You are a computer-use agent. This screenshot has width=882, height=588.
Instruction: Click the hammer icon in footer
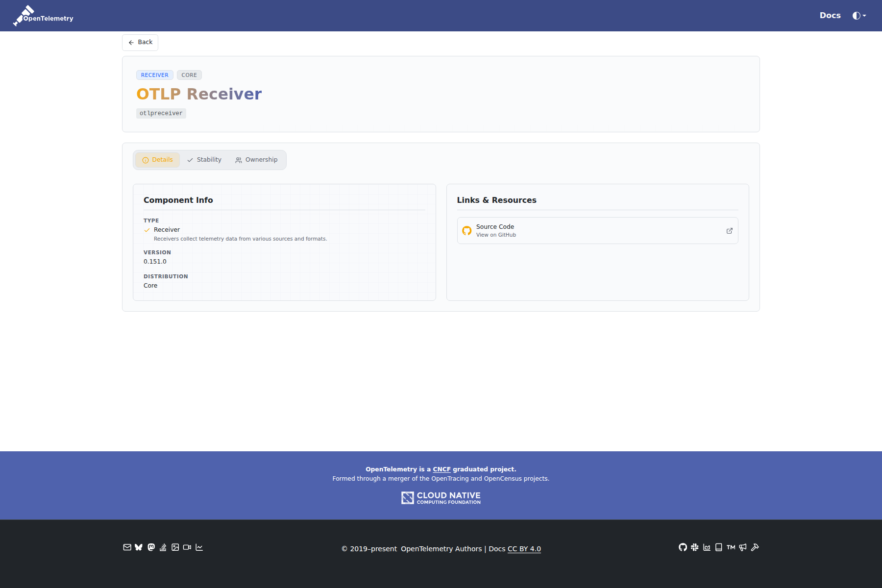755,547
